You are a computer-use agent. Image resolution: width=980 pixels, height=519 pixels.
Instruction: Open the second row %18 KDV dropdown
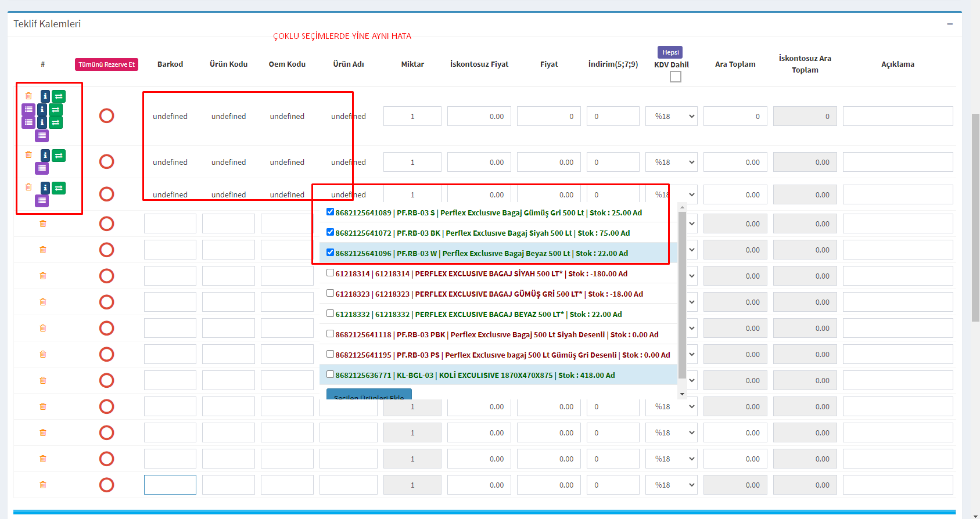point(671,163)
